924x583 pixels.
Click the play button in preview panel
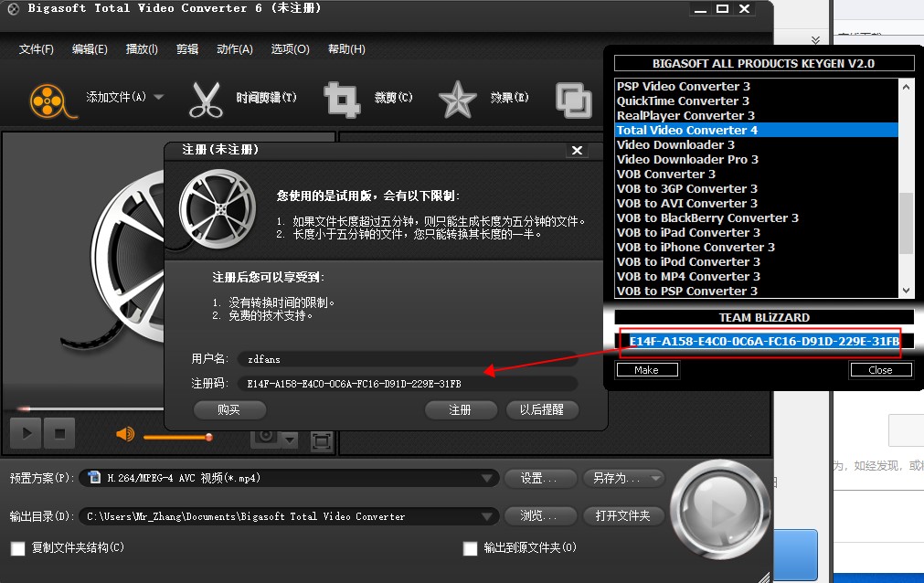(x=26, y=433)
